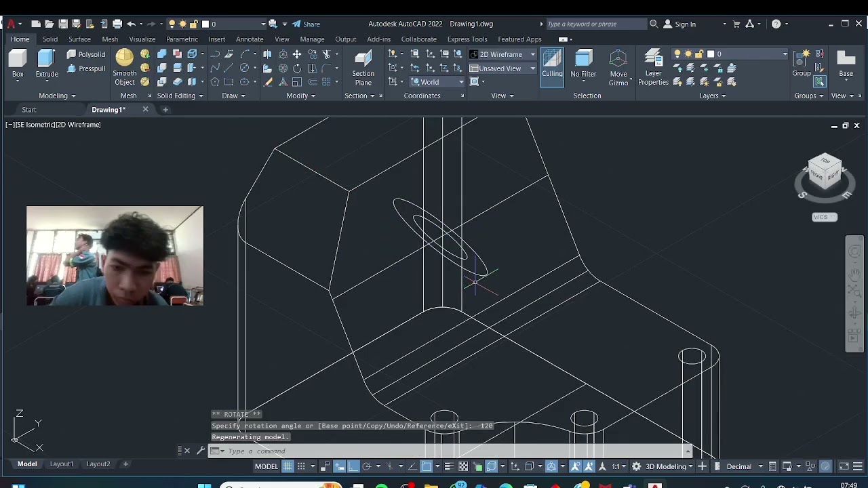Expand the Solid Editing panel
The width and height of the screenshot is (868, 488).
tap(180, 96)
